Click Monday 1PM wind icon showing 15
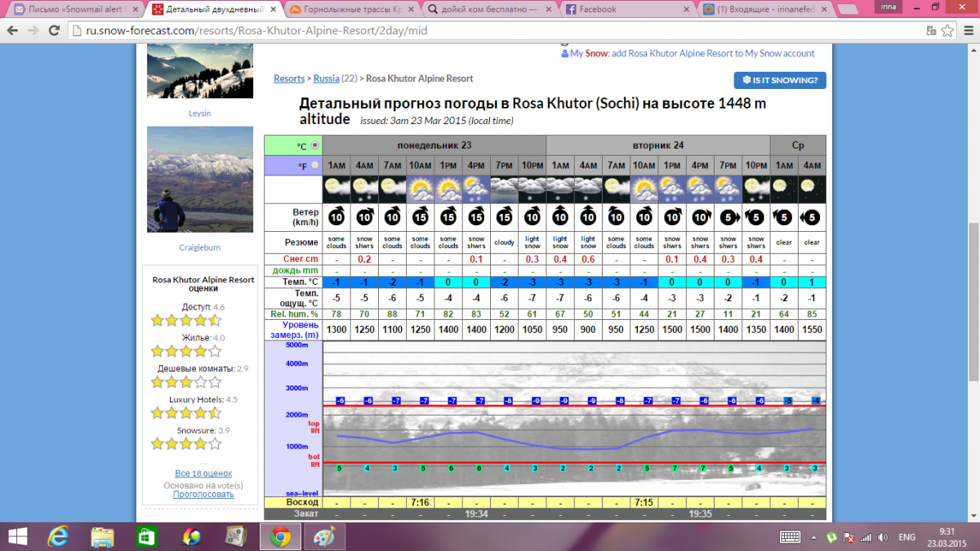980x551 pixels. click(448, 217)
